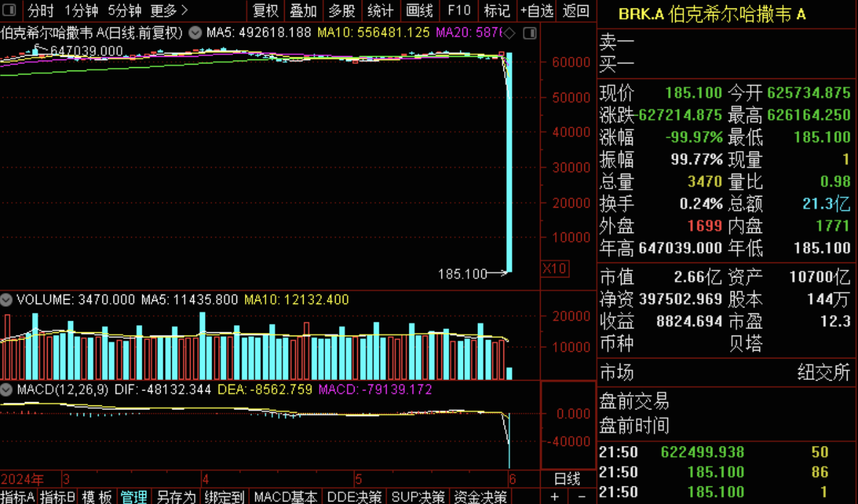Click the 纽交所 market label

tap(823, 373)
